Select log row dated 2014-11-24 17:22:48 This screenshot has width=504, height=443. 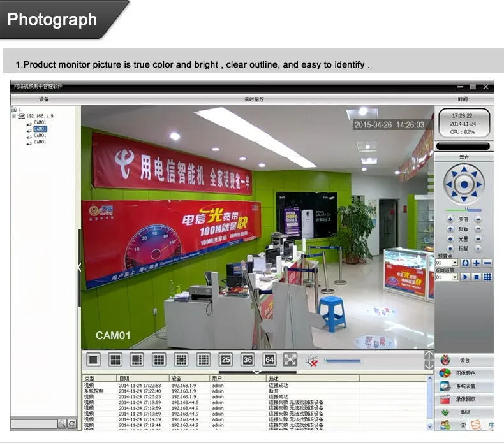(x=254, y=391)
